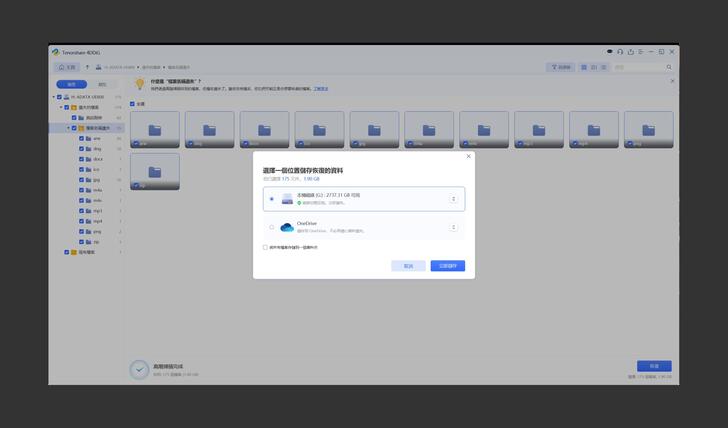This screenshot has height=428, width=728.
Task: Open the filter button in top toolbar
Action: click(560, 67)
